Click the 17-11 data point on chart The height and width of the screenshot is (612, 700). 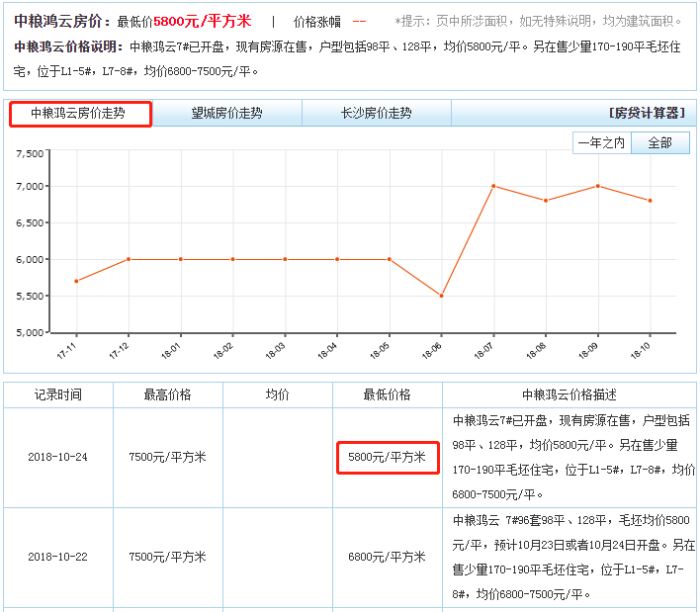(x=76, y=281)
